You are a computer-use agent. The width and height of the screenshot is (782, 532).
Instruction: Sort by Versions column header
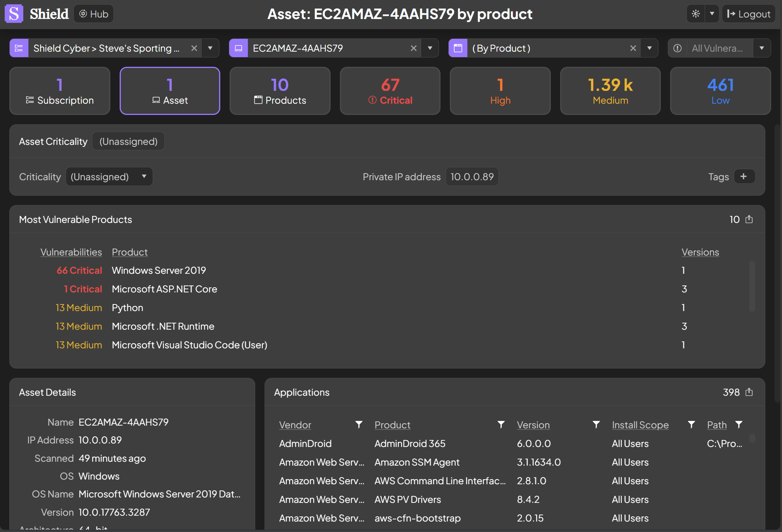[700, 252]
